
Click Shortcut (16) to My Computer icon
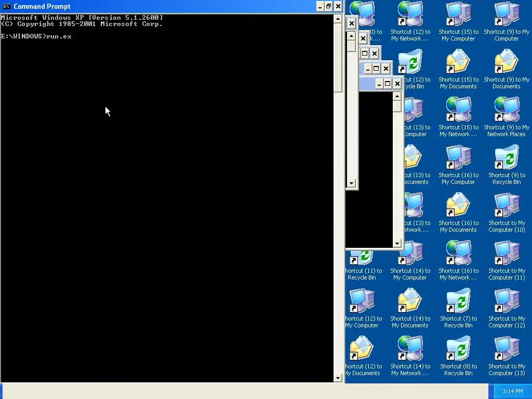458,165
